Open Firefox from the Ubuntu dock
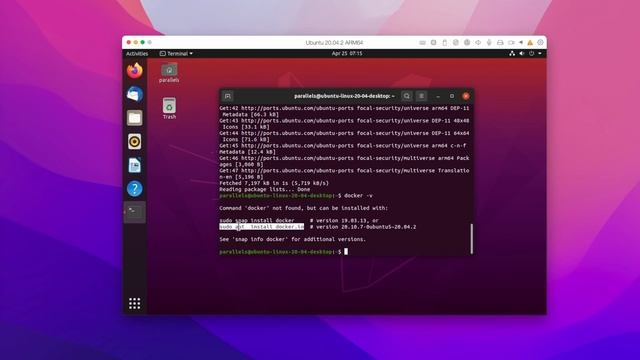Image resolution: width=640 pixels, height=360 pixels. point(134,71)
